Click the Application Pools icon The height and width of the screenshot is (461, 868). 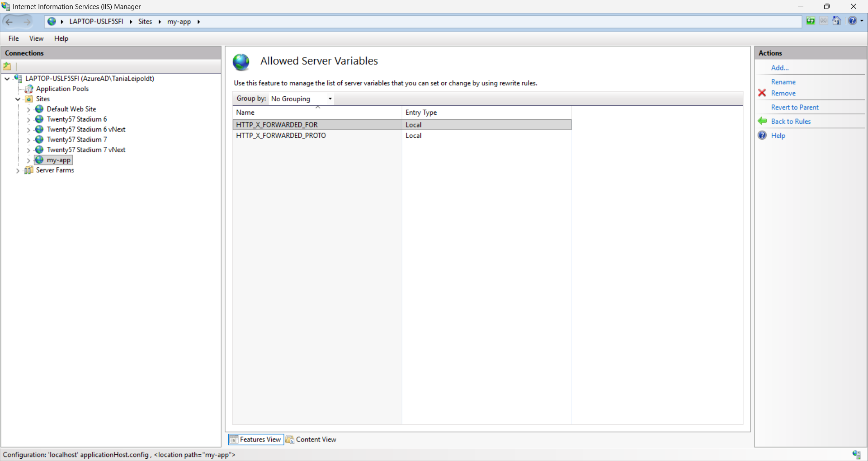(29, 89)
